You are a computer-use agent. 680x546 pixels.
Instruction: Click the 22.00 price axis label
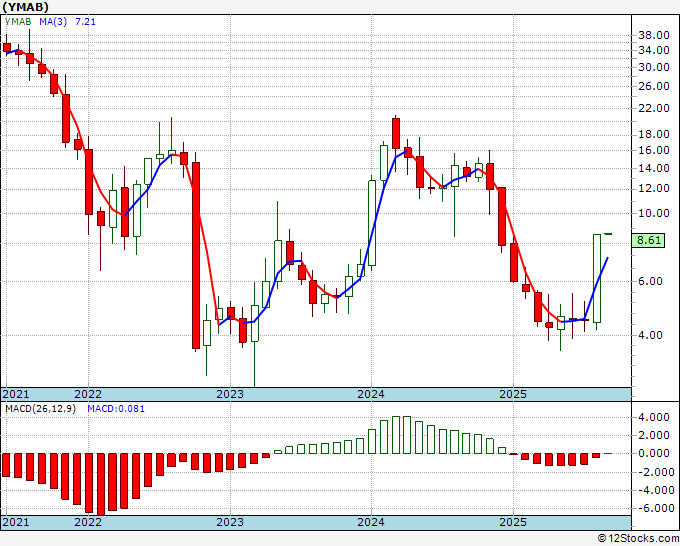click(x=654, y=108)
